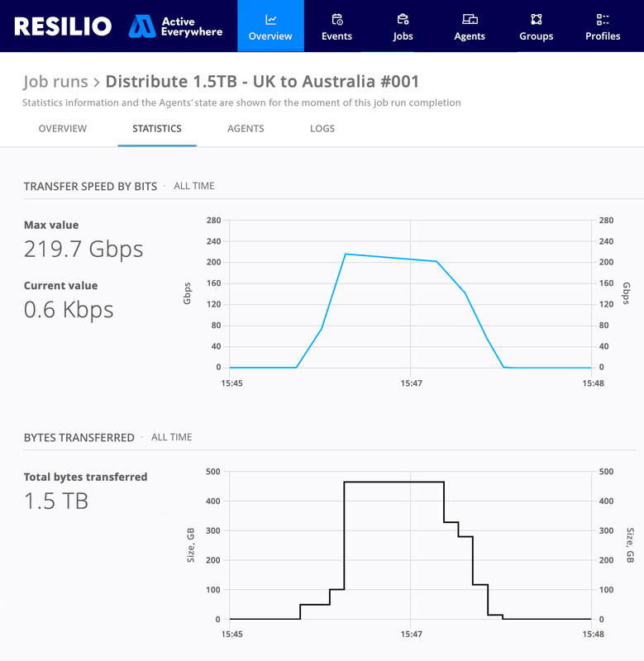Change All Time range for bytes transferred
The width and height of the screenshot is (644, 661).
172,437
